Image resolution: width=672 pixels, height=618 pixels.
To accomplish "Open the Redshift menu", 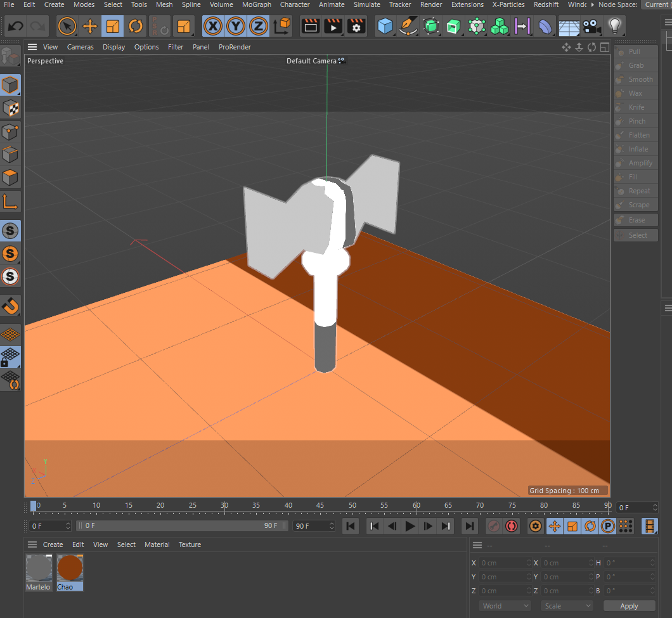I will (x=546, y=4).
